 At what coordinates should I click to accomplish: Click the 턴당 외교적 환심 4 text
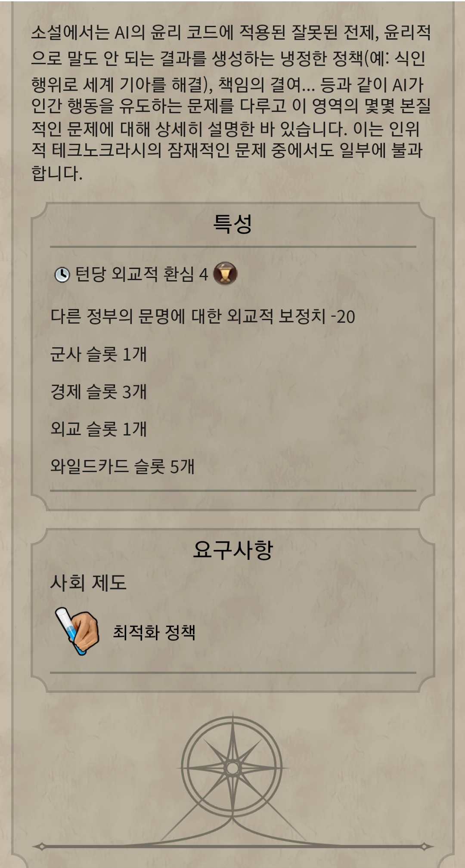pos(142,274)
